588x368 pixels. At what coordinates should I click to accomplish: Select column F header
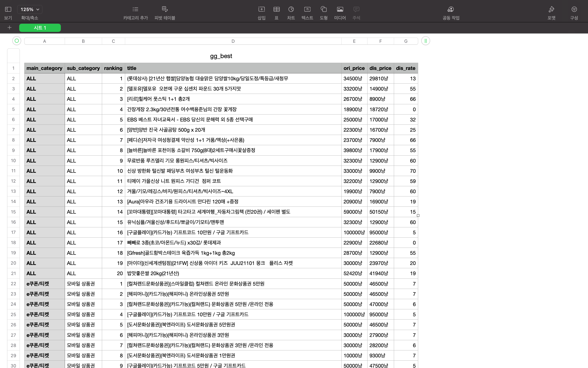(381, 41)
